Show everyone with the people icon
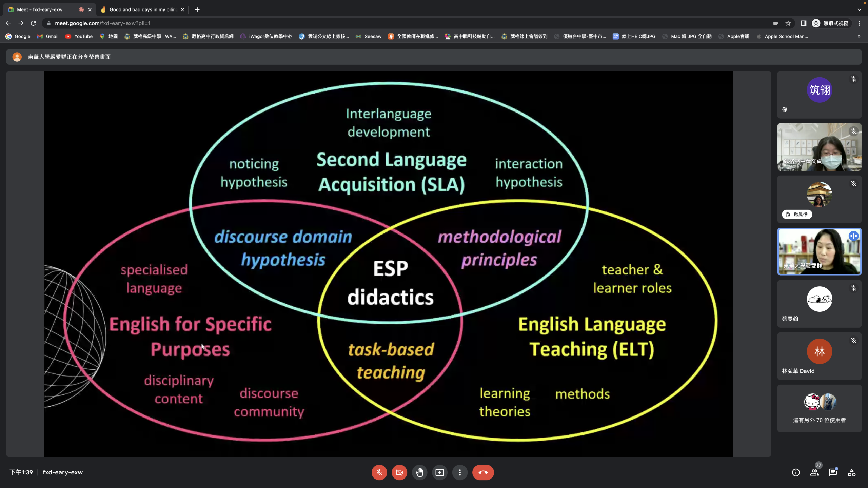Viewport: 868px width, 488px height. pyautogui.click(x=814, y=472)
